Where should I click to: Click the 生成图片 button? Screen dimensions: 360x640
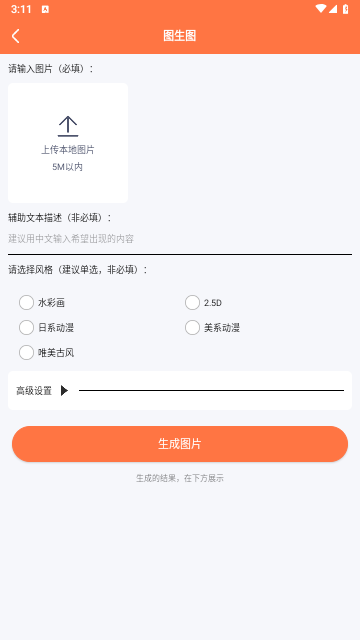click(180, 444)
